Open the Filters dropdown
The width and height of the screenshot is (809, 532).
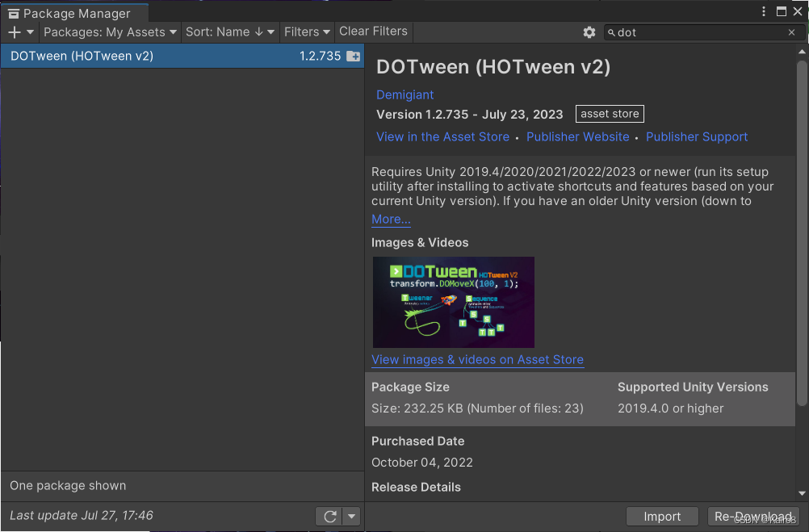point(307,32)
